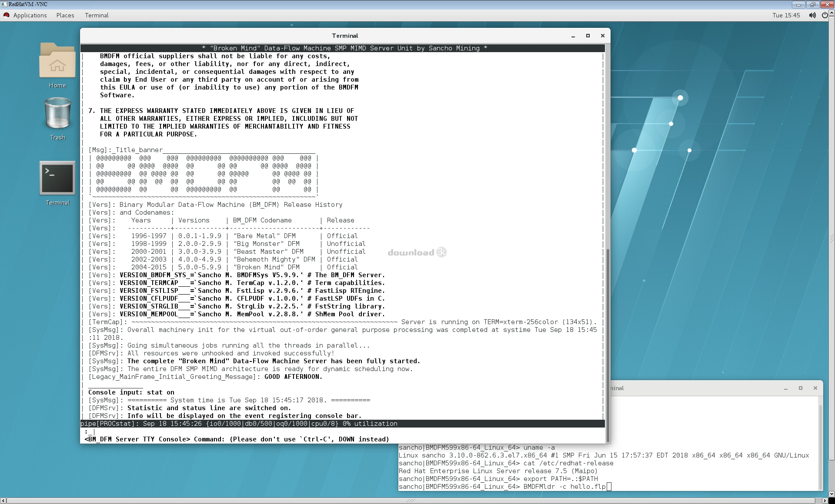This screenshot has height=504, width=835.
Task: Close the front Terminal window
Action: coord(603,36)
